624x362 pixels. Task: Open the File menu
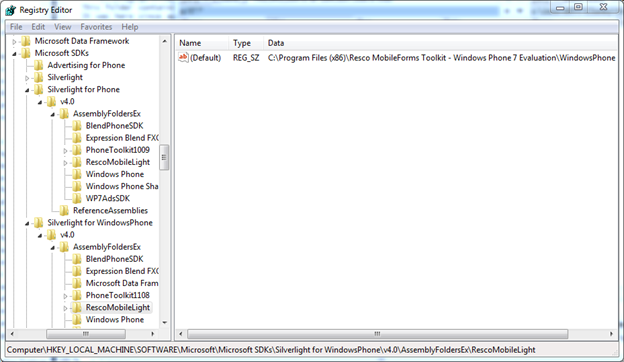pyautogui.click(x=16, y=27)
